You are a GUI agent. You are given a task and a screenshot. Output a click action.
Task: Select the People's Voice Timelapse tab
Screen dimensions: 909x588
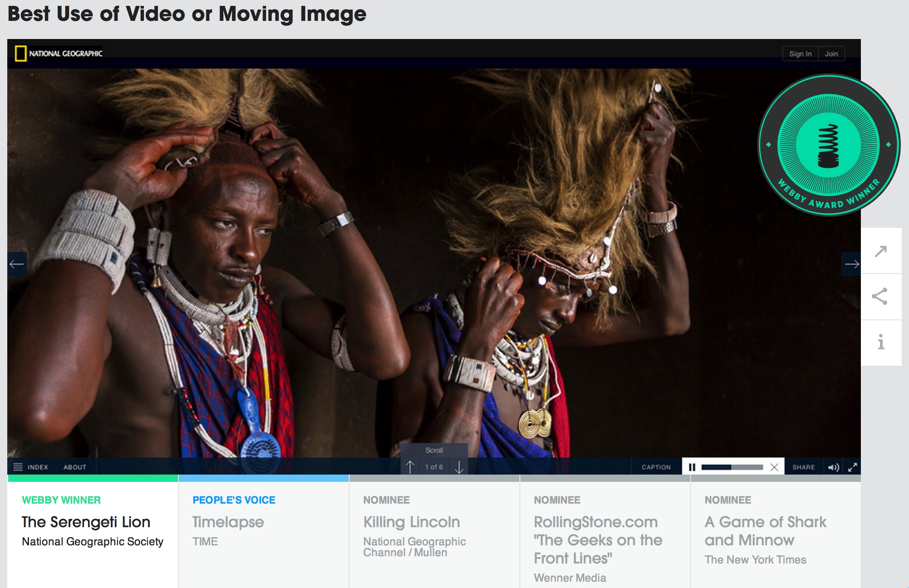pyautogui.click(x=264, y=532)
